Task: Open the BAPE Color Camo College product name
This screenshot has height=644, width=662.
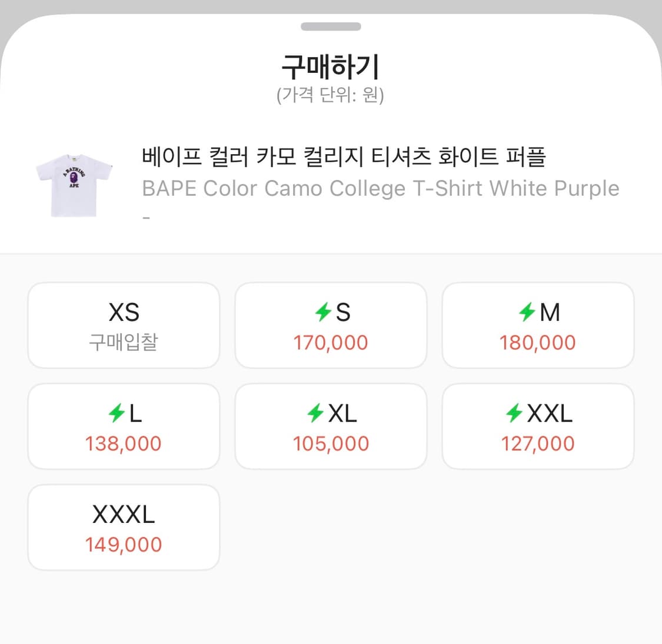Action: click(x=380, y=188)
